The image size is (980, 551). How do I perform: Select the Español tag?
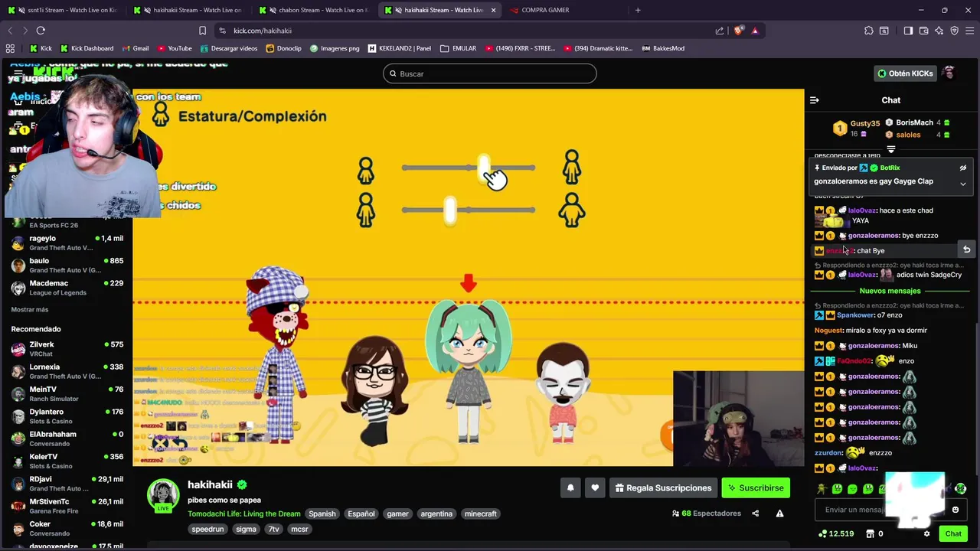point(361,514)
